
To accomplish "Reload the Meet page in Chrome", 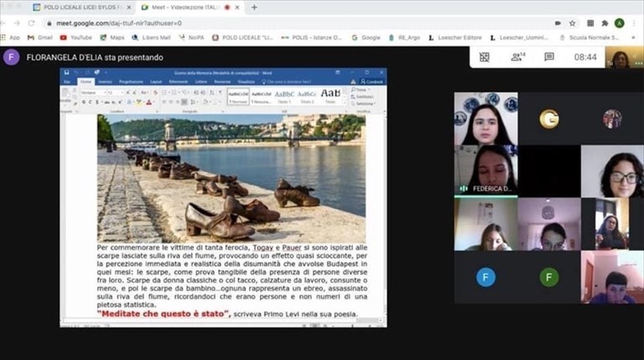I will click(31, 23).
